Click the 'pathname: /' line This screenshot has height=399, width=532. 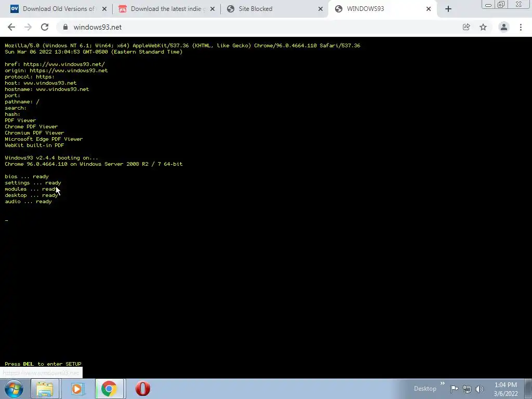coord(22,102)
